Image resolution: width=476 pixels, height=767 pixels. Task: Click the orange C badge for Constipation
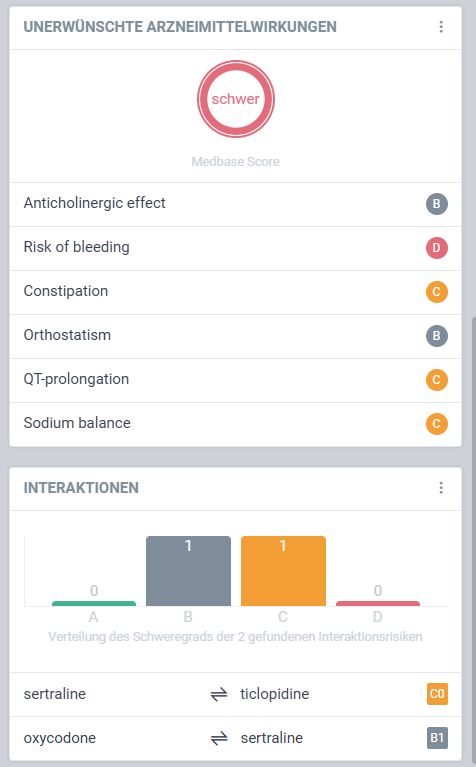tap(436, 292)
